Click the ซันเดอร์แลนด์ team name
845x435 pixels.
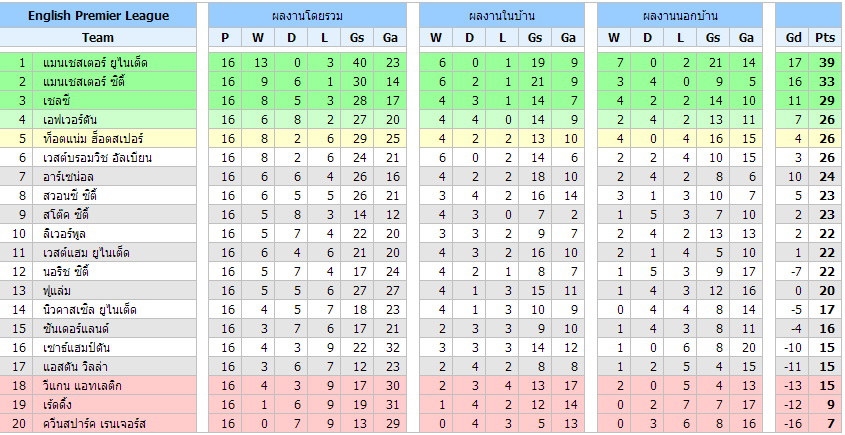pyautogui.click(x=76, y=328)
